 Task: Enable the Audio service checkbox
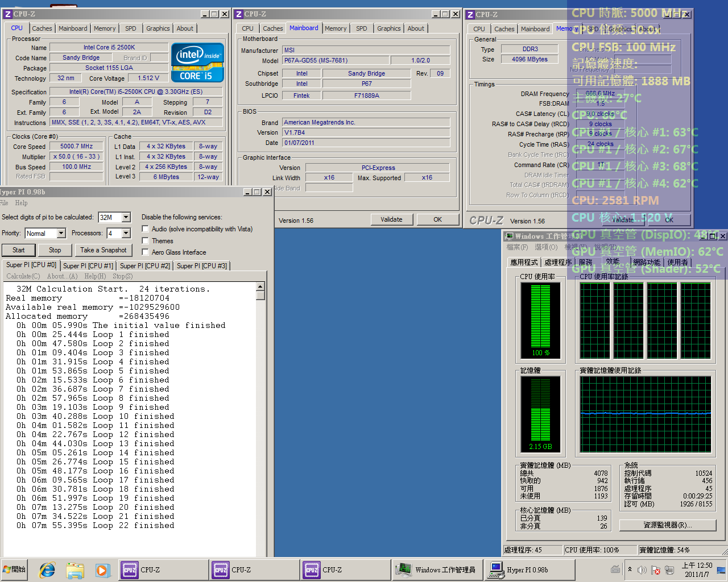click(x=145, y=229)
